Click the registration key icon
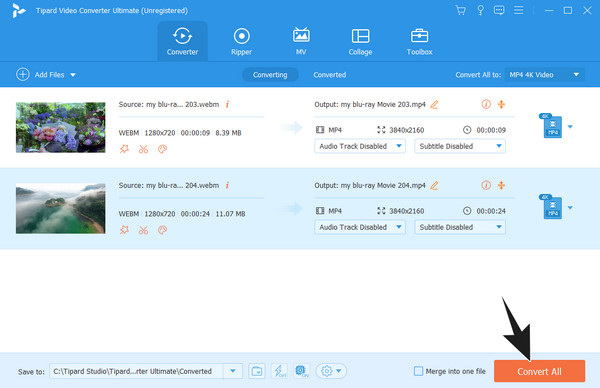Viewport: 600px width, 388px height. coord(480,10)
